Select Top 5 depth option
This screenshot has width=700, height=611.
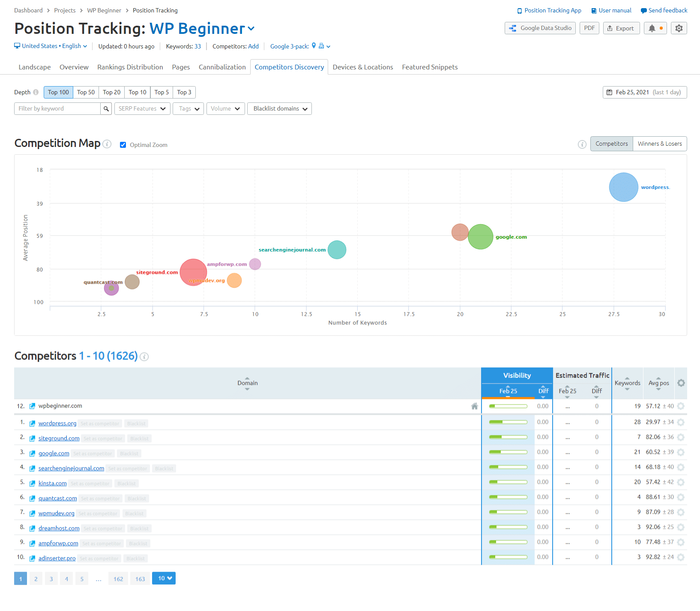tap(162, 92)
